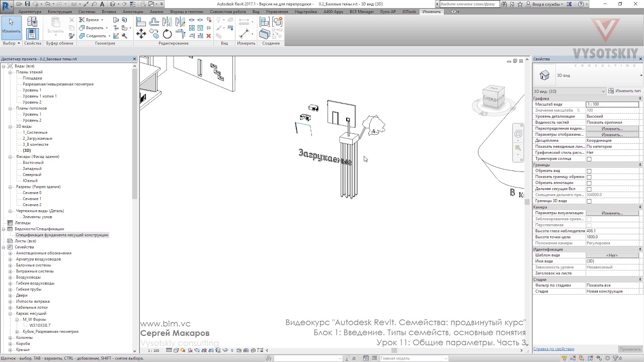This screenshot has width=644, height=362.
Task: Click the help question mark icon
Action: tap(581, 4)
